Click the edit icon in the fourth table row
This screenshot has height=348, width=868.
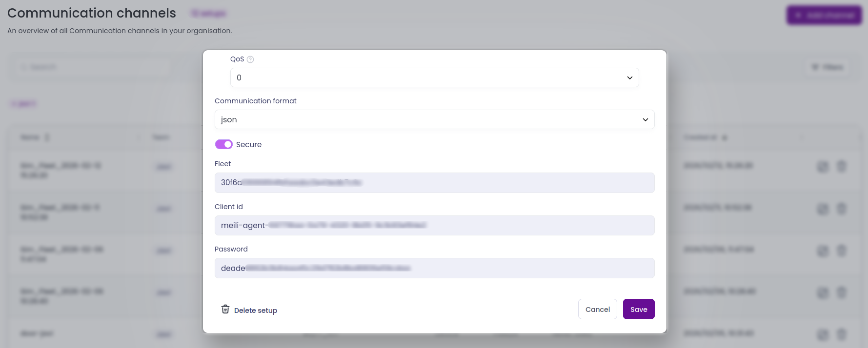click(823, 292)
